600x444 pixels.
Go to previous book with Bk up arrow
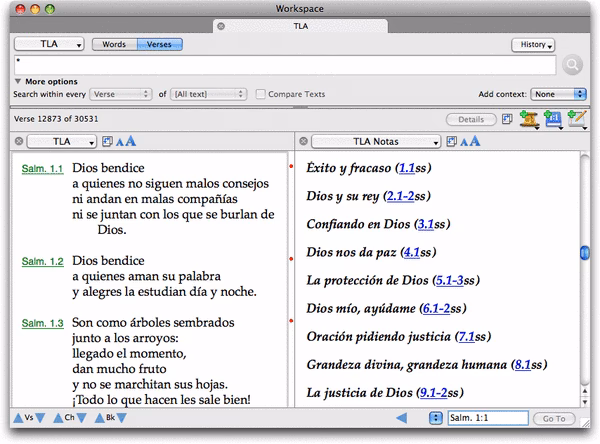(x=99, y=418)
